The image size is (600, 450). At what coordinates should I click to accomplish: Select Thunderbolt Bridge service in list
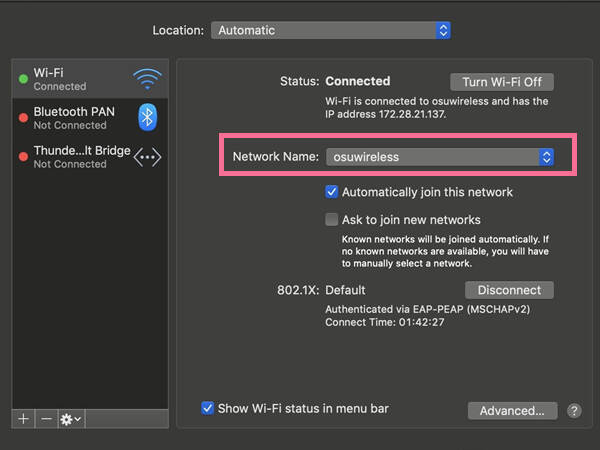tap(90, 157)
